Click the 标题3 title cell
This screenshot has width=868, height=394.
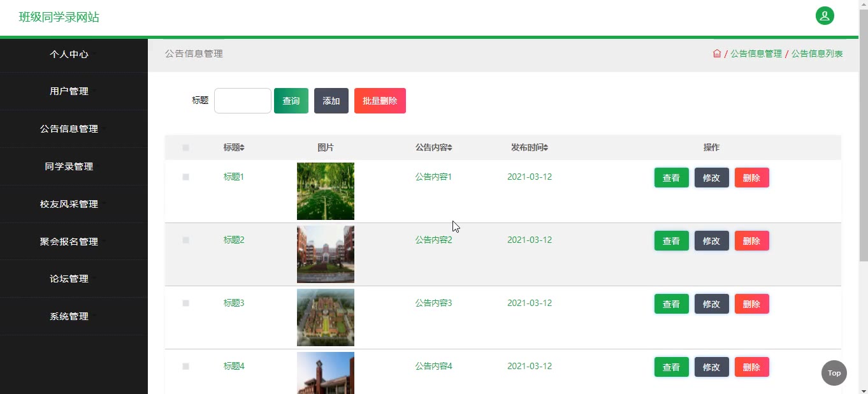[x=234, y=303]
